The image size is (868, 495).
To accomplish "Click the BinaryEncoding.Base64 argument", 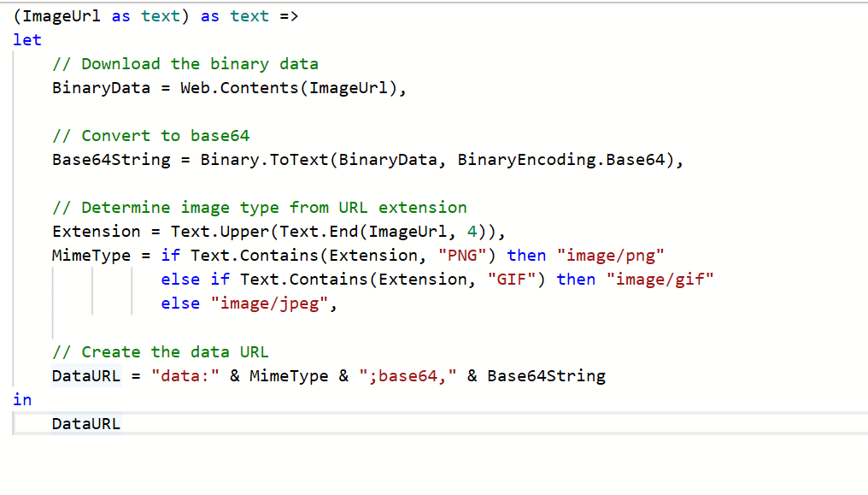I will [x=560, y=160].
